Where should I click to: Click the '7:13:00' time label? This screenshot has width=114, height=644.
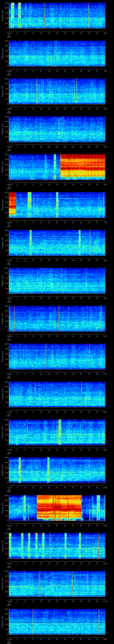tap(9, 487)
